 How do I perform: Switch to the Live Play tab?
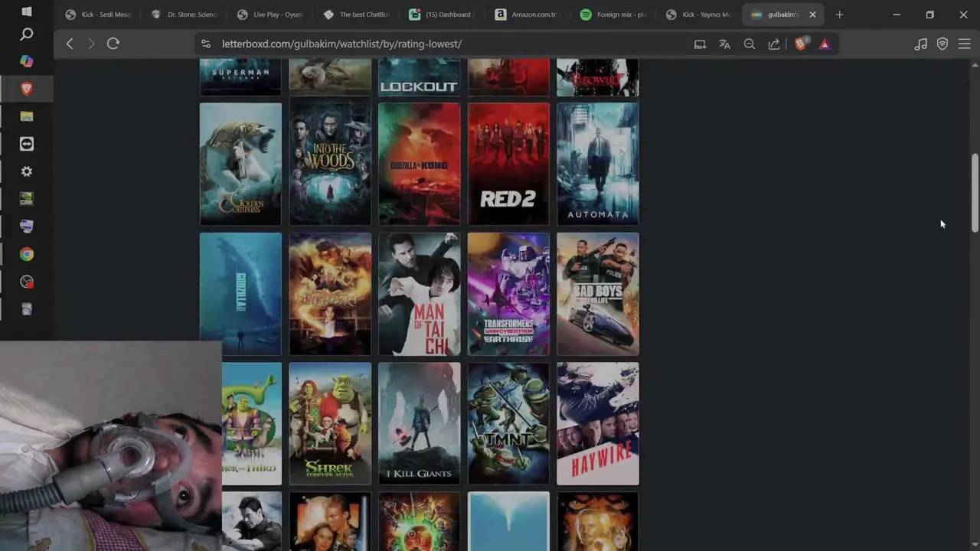[x=270, y=15]
